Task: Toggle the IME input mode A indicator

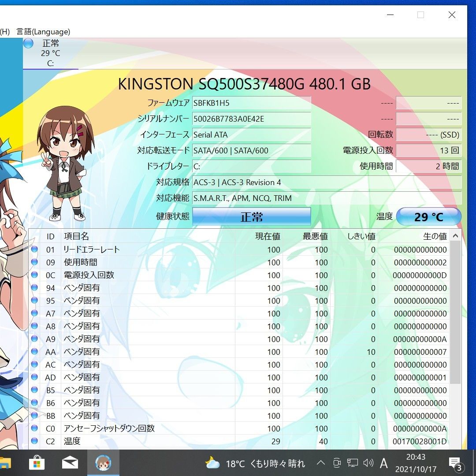Action: [384, 463]
